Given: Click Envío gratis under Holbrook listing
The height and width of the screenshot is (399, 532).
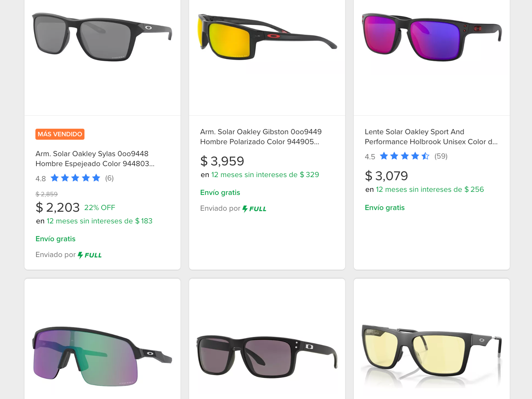Looking at the screenshot, I should [384, 208].
